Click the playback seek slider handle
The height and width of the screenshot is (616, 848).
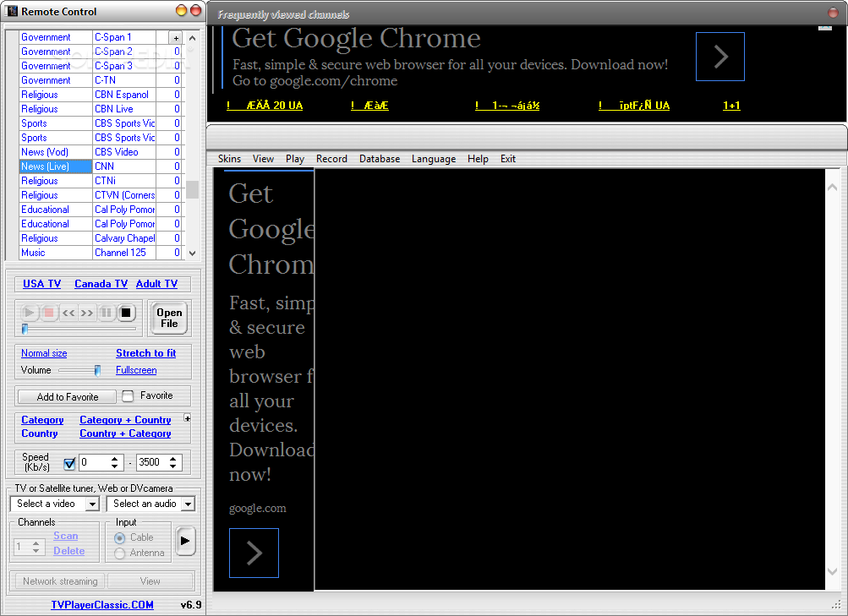(25, 329)
